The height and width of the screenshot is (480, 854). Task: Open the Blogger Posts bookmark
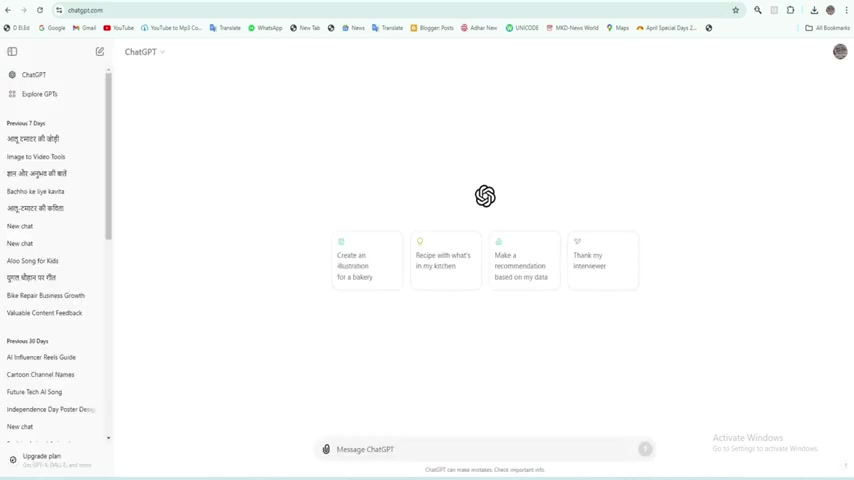[432, 28]
